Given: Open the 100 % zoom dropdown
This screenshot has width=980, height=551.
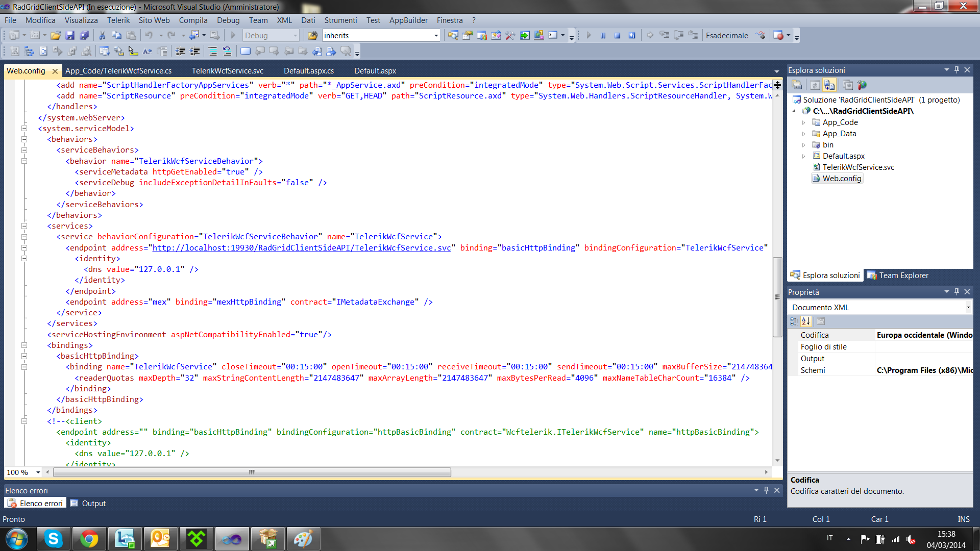Looking at the screenshot, I should [38, 472].
